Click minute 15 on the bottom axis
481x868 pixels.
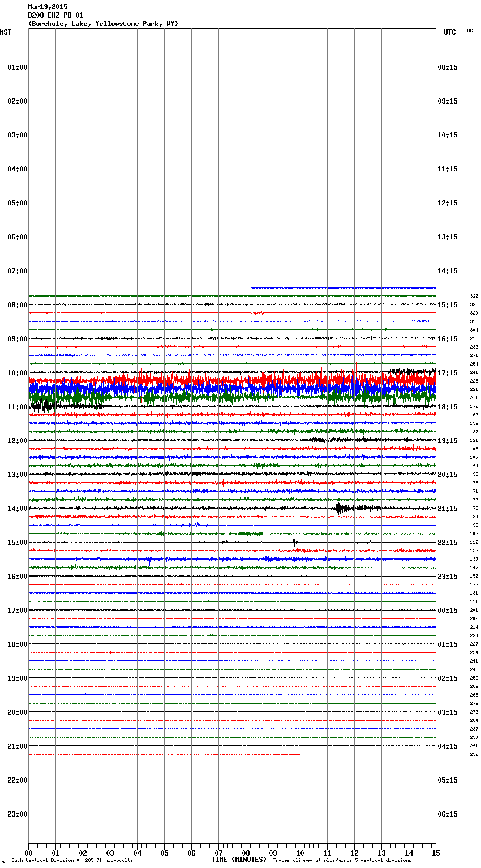pos(436,853)
